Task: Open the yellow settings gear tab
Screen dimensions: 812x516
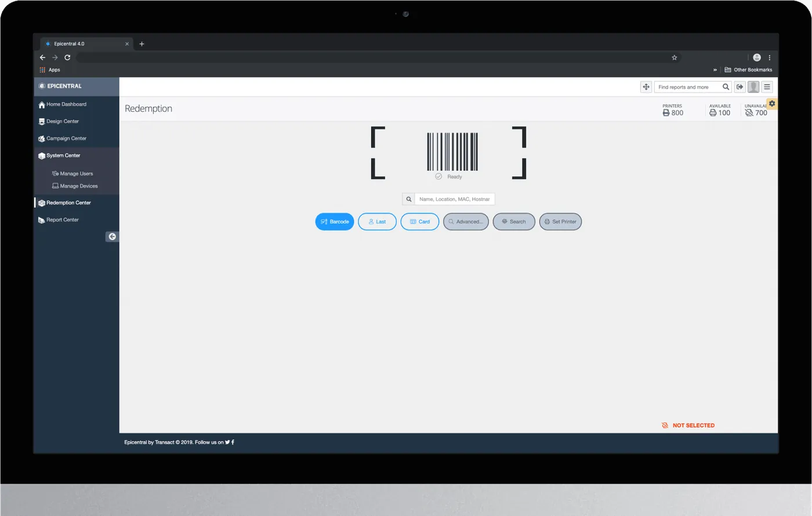Action: [772, 104]
